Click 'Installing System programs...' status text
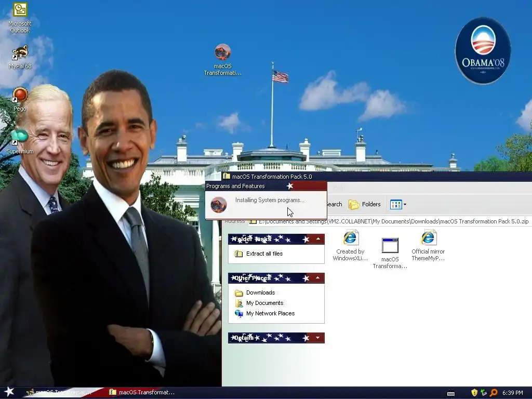The width and height of the screenshot is (532, 399). tap(270, 200)
